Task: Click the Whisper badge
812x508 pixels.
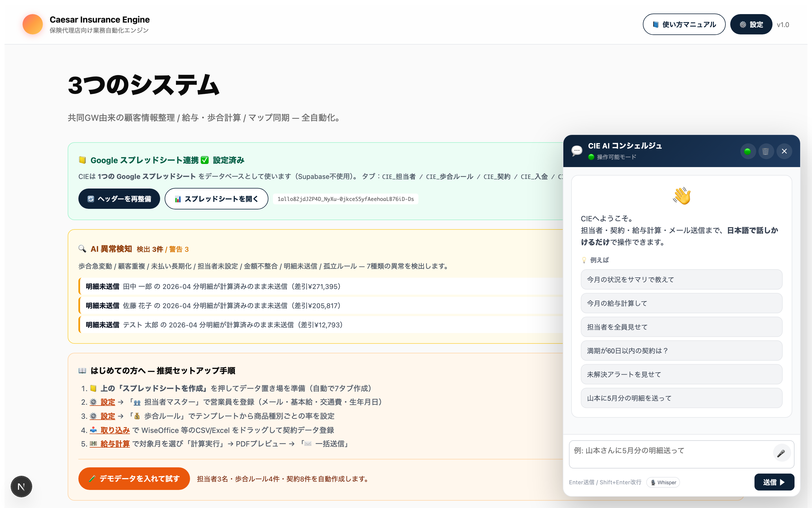Action: pos(663,482)
